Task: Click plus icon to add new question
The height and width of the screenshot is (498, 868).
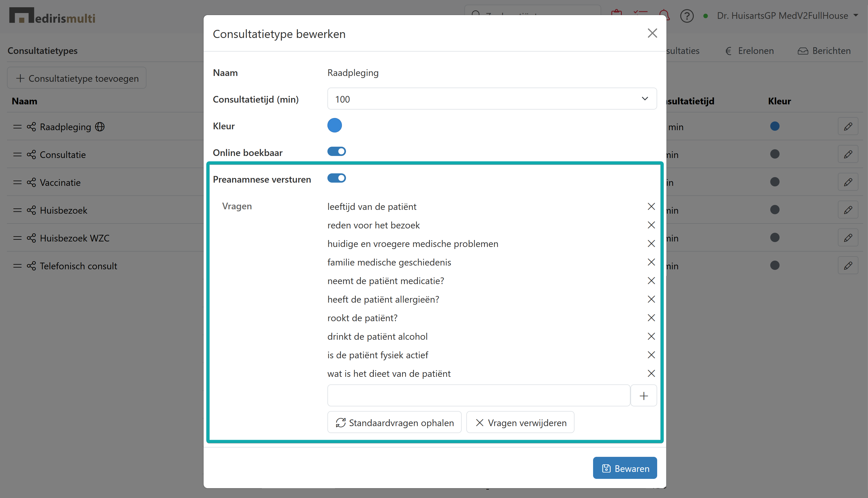Action: [x=644, y=396]
